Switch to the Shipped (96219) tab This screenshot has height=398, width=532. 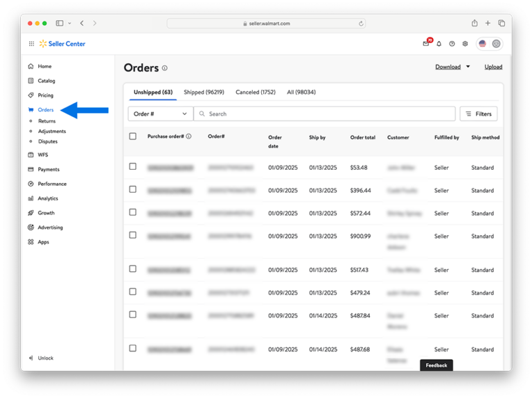pyautogui.click(x=204, y=92)
